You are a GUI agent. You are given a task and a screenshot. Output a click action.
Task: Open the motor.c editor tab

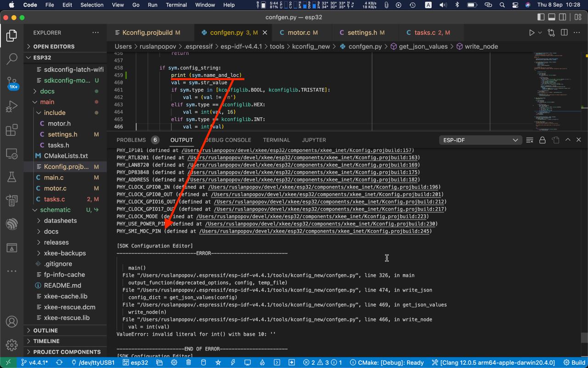click(x=299, y=33)
